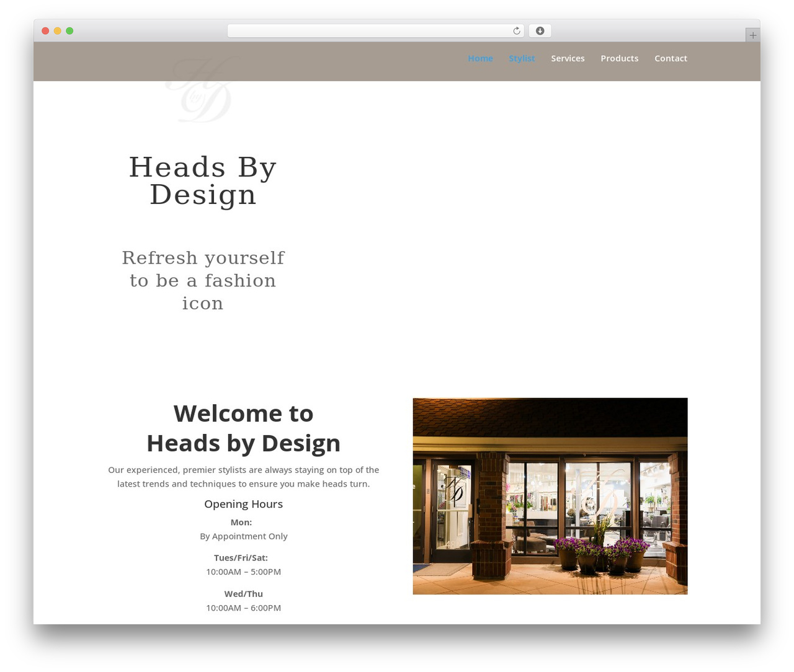Open the Services menu item
794x672 pixels.
tap(568, 58)
